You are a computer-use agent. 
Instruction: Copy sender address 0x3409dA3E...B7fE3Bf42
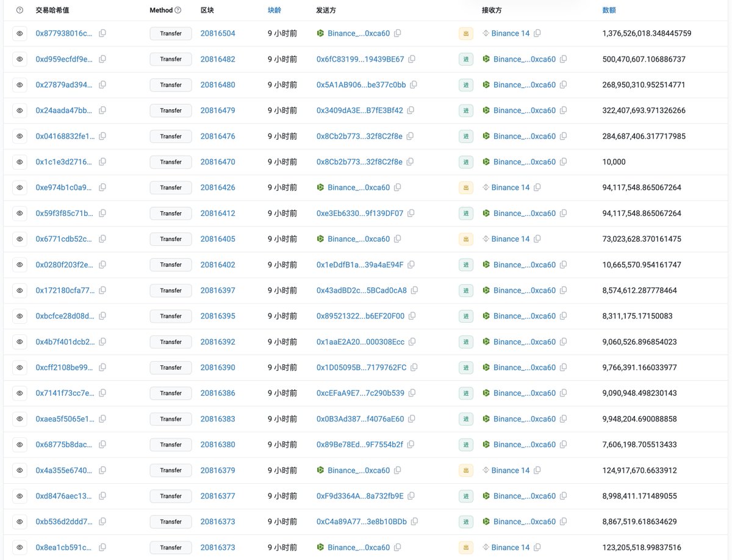pyautogui.click(x=411, y=110)
